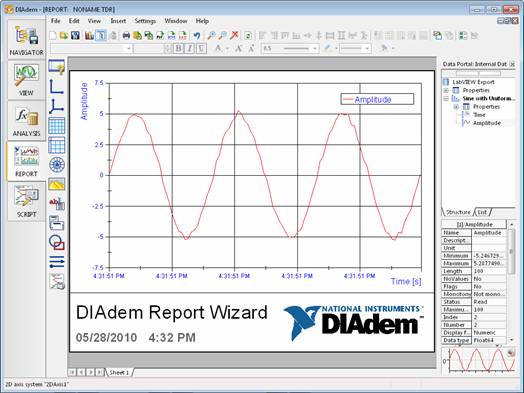
Task: Switch to the List tab
Action: pyautogui.click(x=482, y=212)
